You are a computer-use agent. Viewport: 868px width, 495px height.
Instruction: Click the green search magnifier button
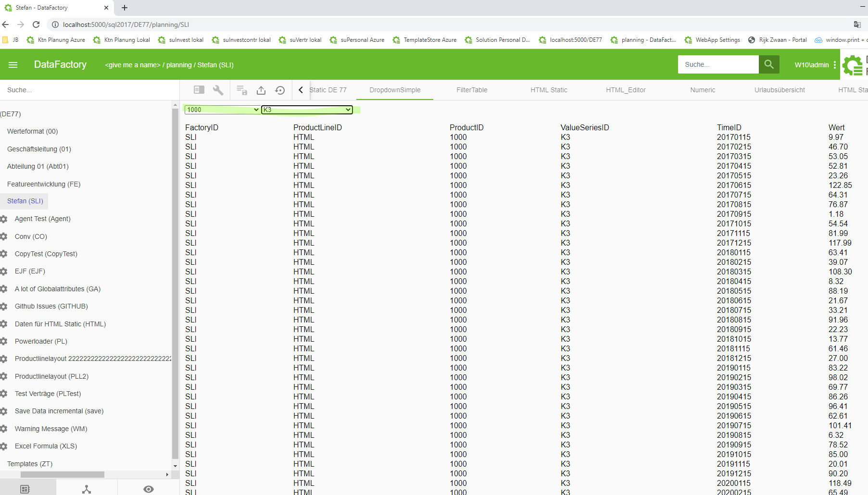[x=768, y=64]
